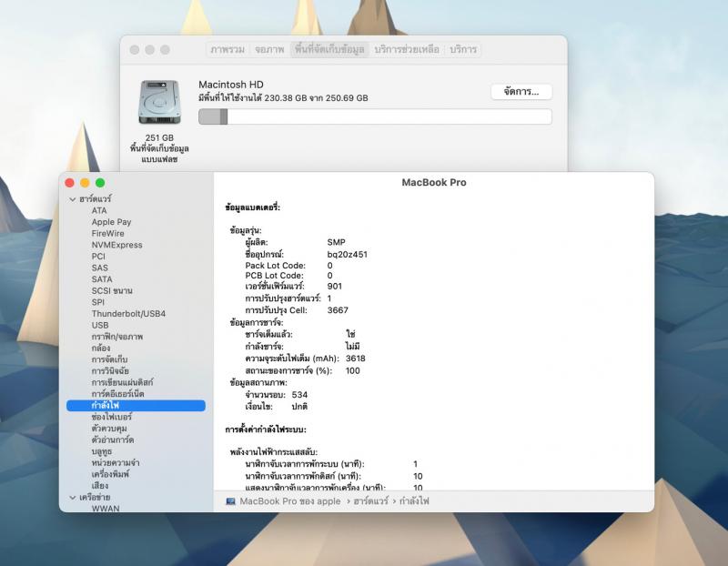The image size is (728, 566).
Task: Select การเขียนแผ่นดิสก์ in sidebar
Action: tap(122, 382)
